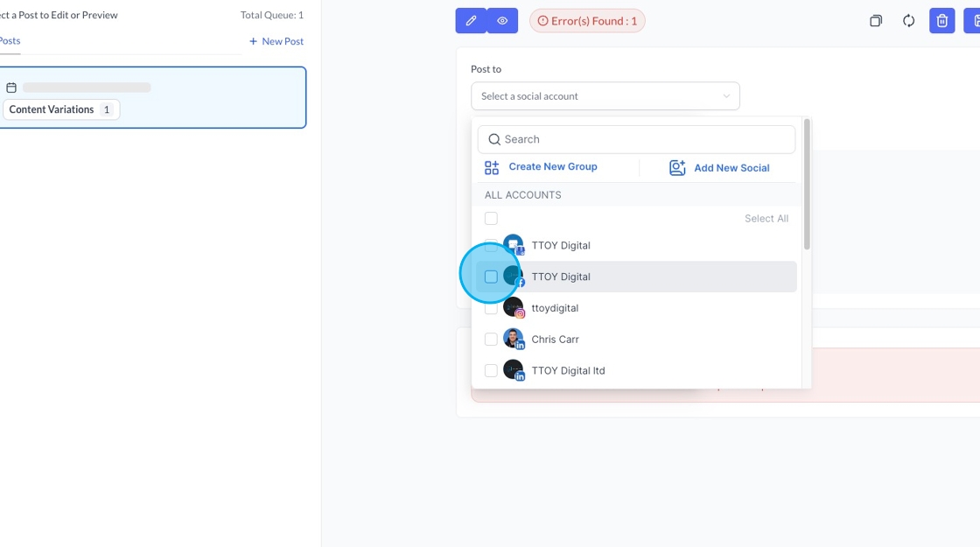Switch to the Posts tab

tap(10, 40)
